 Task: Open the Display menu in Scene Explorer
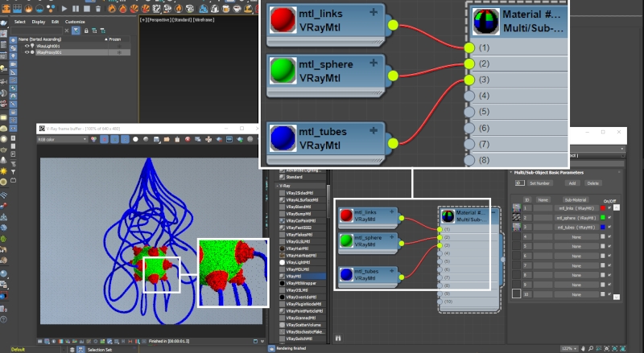(38, 22)
